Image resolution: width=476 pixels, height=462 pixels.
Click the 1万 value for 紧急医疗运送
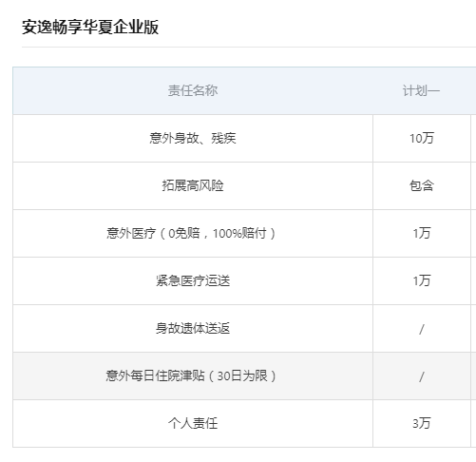[x=421, y=280]
